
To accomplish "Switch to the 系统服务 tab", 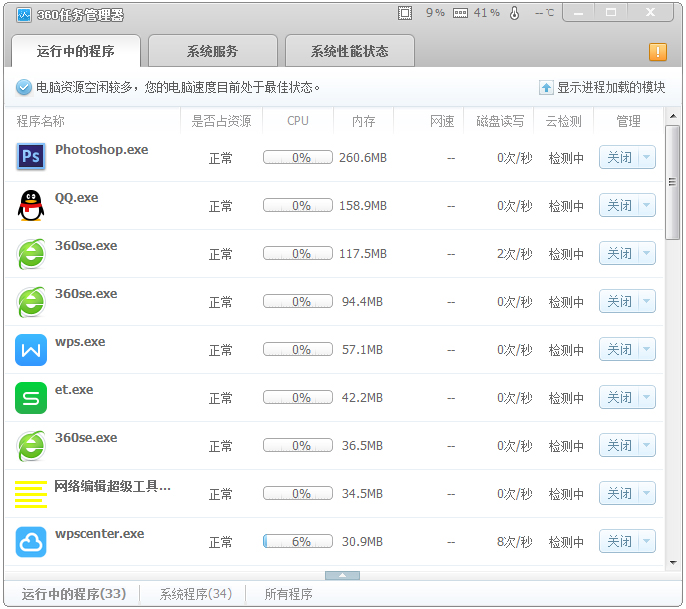I will coord(212,51).
